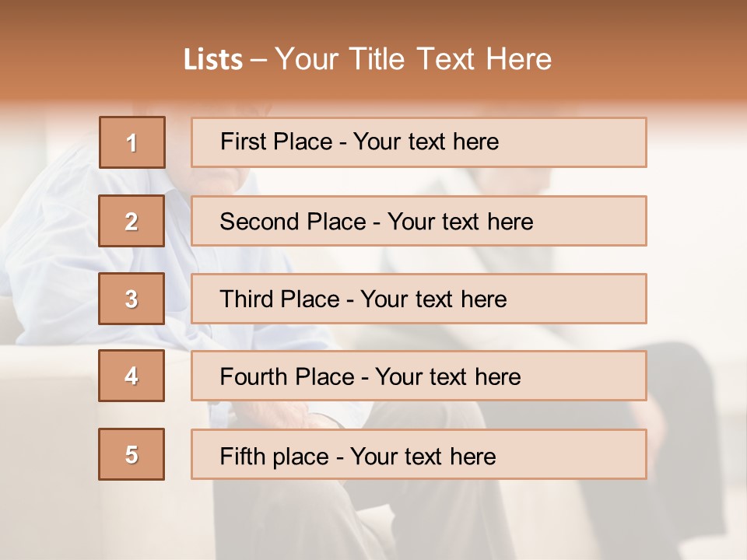The image size is (747, 560).
Task: Select the number 5 list marker
Action: [132, 454]
